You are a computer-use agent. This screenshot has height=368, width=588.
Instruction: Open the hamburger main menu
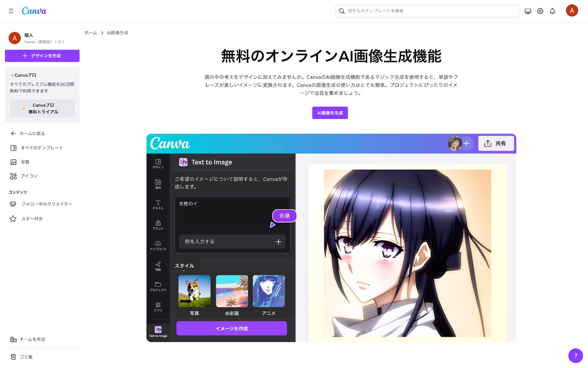tap(11, 11)
